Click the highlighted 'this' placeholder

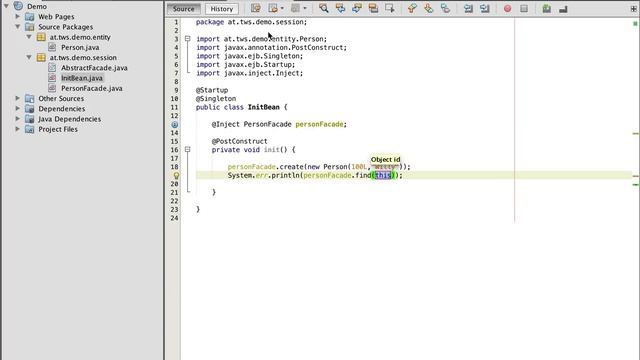pyautogui.click(x=383, y=176)
